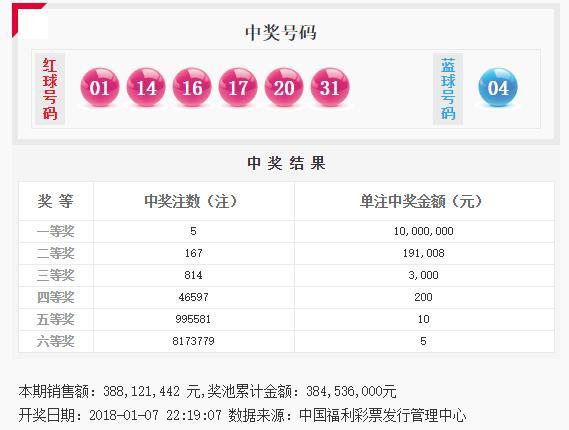The image size is (569, 430).
Task: Click fifth prize amount 10
Action: pos(423,319)
